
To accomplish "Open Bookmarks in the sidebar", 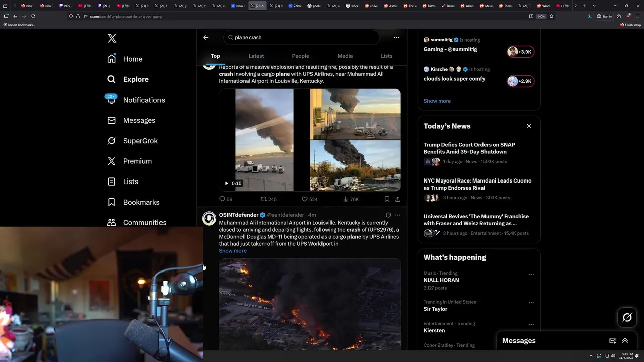I will (x=134, y=202).
